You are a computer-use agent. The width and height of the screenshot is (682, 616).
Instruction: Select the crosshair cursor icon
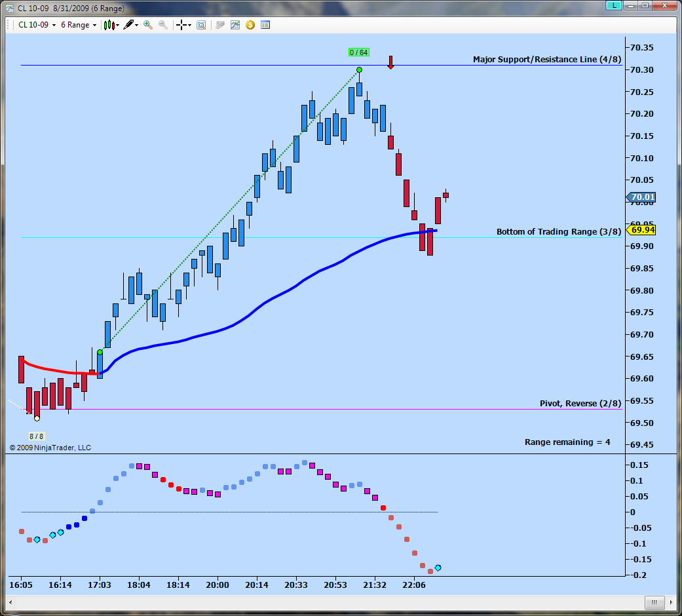point(182,26)
